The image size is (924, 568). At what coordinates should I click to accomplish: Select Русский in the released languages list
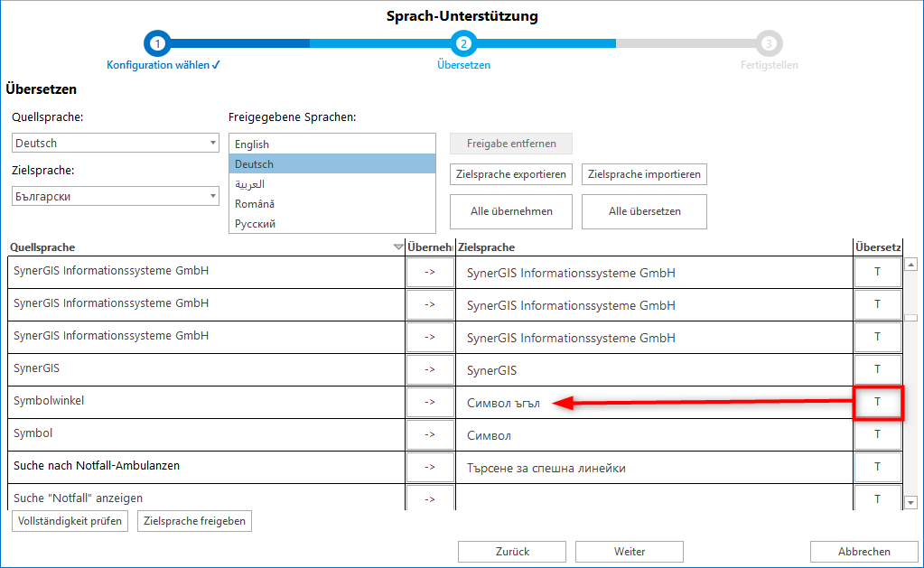click(331, 224)
